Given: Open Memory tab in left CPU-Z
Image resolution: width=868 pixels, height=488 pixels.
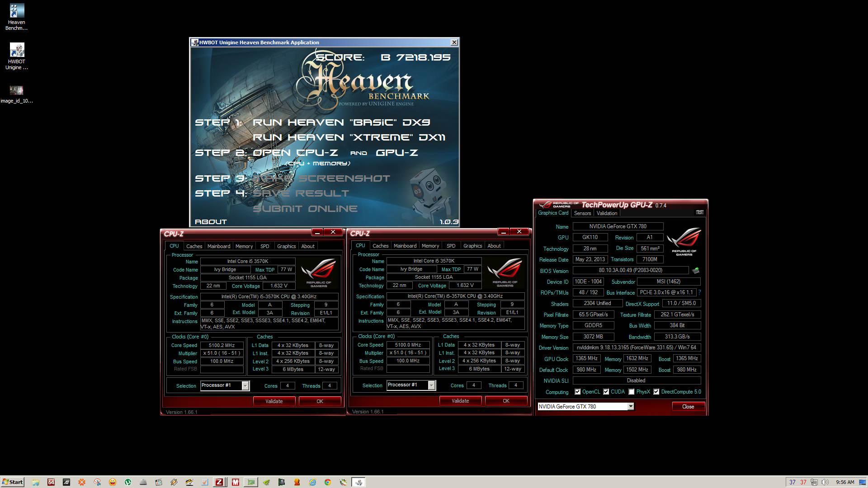Looking at the screenshot, I should [x=244, y=246].
